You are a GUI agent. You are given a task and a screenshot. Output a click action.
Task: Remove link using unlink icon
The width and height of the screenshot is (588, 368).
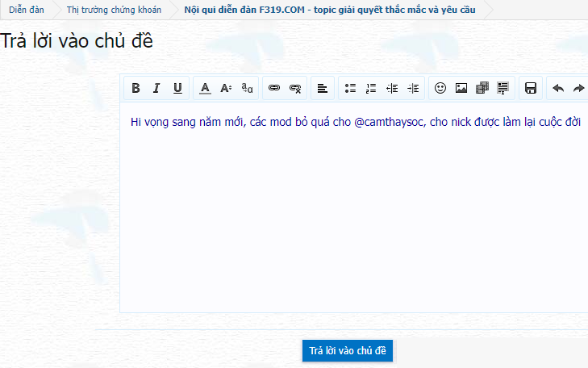click(295, 88)
